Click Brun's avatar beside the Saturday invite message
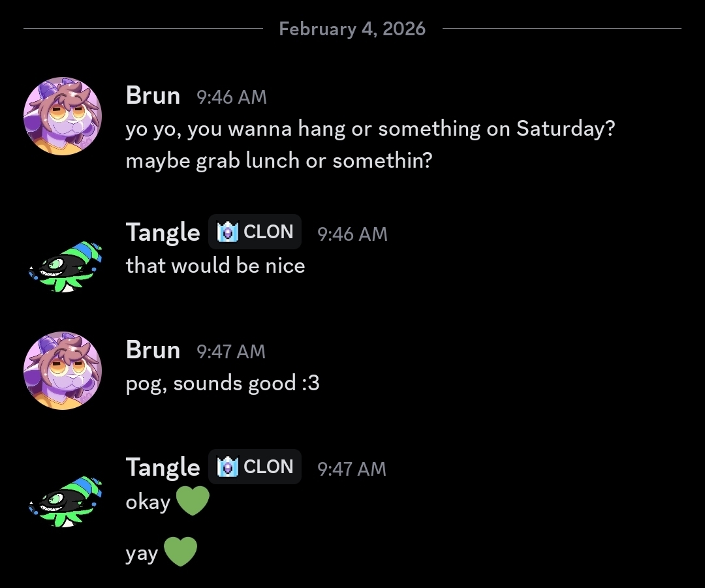Screen dimensions: 705x588 pyautogui.click(x=63, y=116)
